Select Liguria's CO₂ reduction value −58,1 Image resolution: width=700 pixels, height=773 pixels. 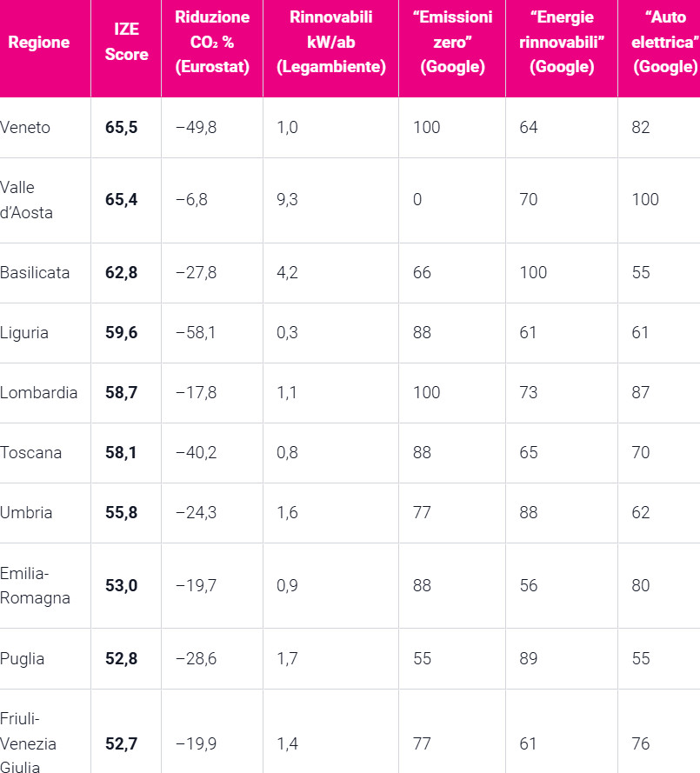[x=196, y=333]
